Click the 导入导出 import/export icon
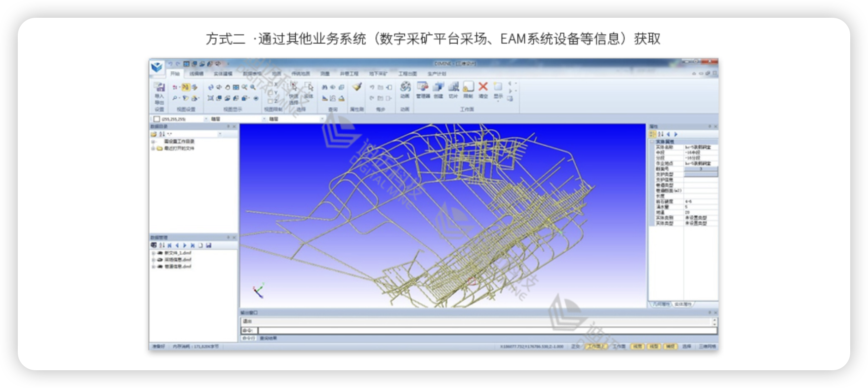The image size is (868, 388). click(x=159, y=88)
